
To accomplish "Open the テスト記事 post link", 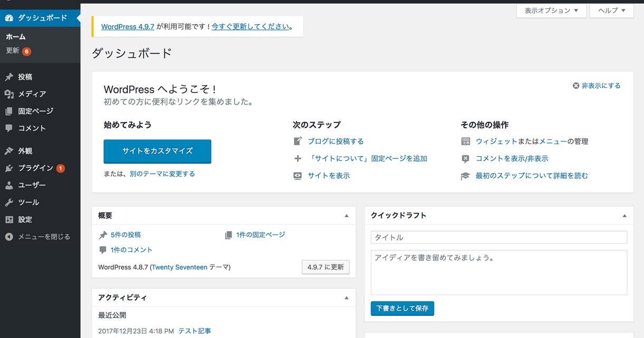I will point(195,331).
